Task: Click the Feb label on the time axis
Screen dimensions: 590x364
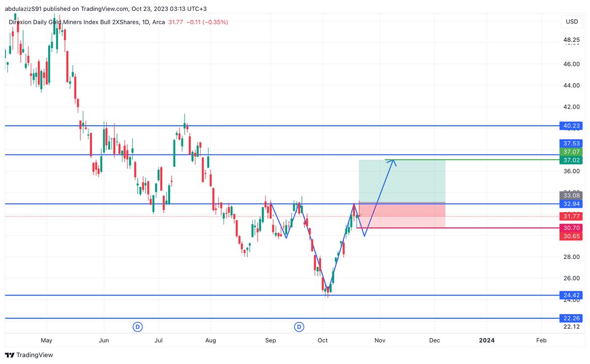Action: tap(541, 340)
